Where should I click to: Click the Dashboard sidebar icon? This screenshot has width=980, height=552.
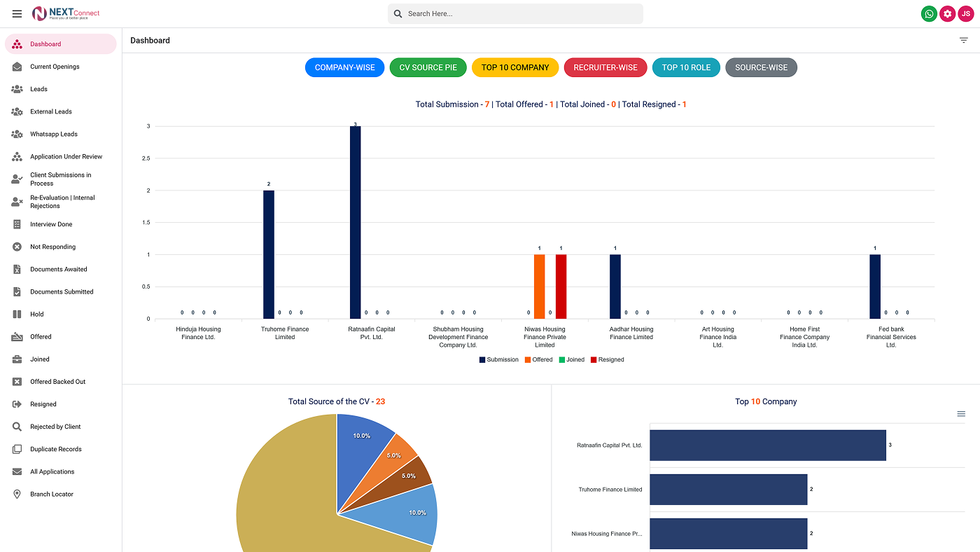(17, 44)
